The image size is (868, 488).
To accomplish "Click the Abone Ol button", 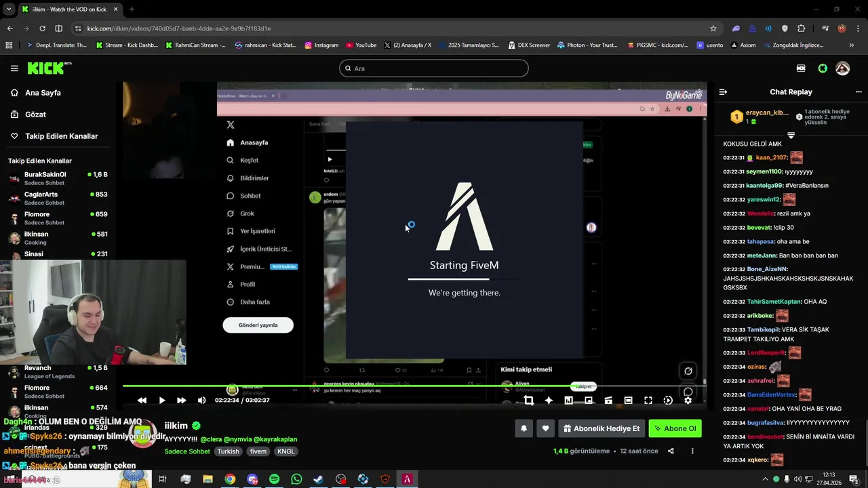I will (675, 428).
